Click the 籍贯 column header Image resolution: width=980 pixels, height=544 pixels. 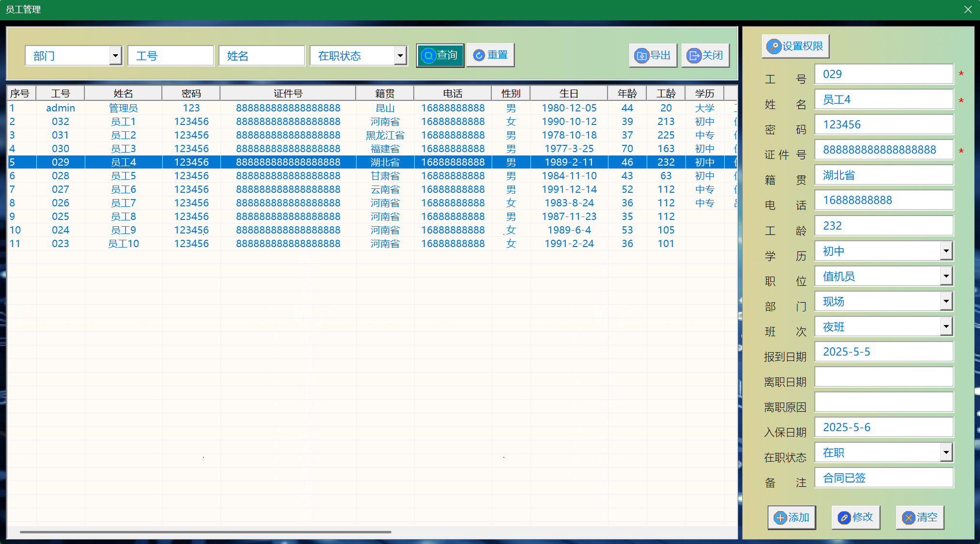385,93
